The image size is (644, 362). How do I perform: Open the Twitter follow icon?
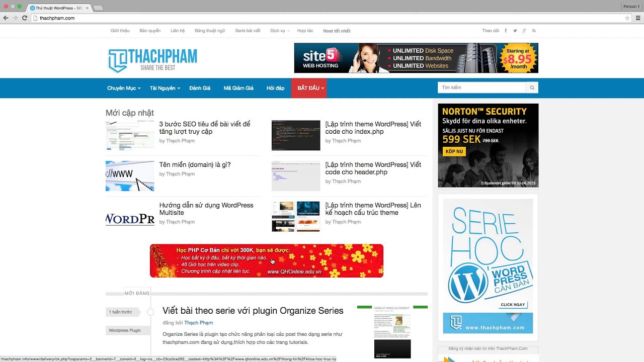tap(515, 31)
